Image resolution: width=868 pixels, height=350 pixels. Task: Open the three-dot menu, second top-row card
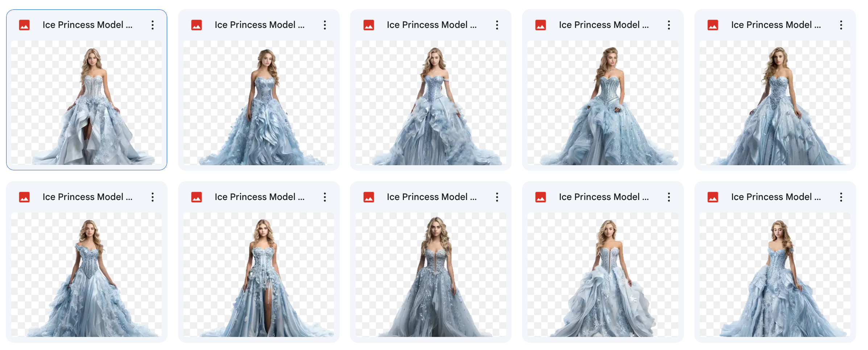coord(325,25)
